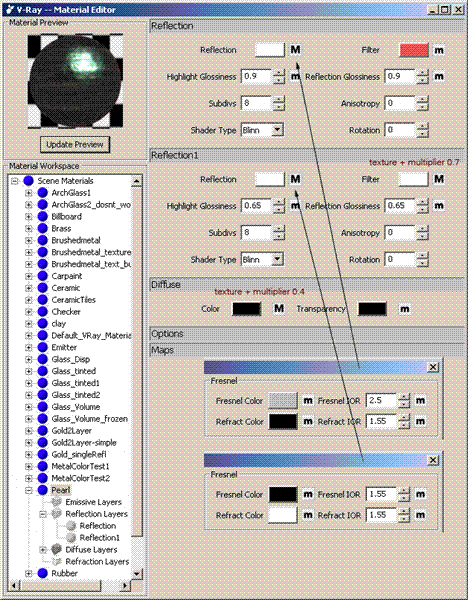The width and height of the screenshot is (468, 600).
Task: Expand the Diffuse Layers node
Action: click(43, 549)
